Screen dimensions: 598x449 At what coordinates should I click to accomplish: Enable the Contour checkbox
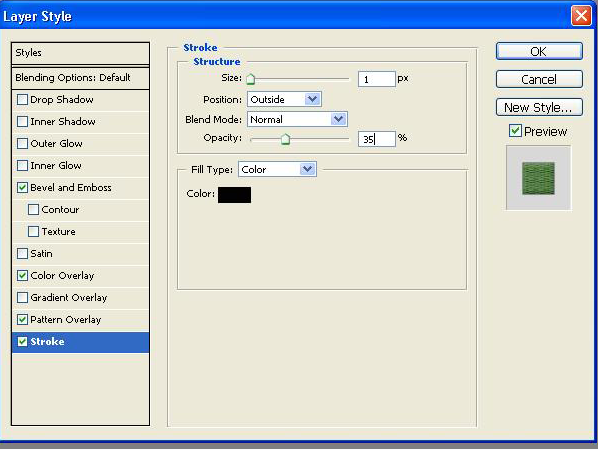34,209
